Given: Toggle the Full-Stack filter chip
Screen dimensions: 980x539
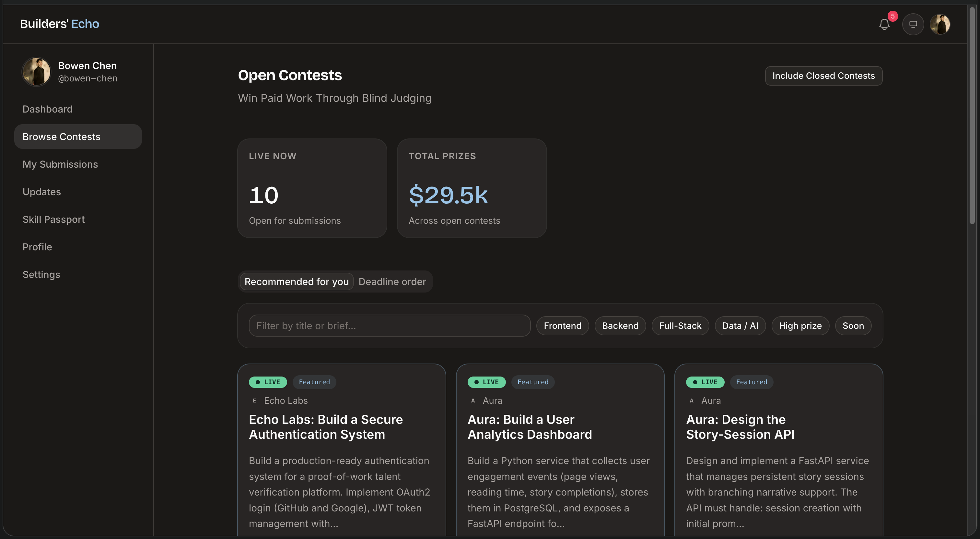Looking at the screenshot, I should [680, 326].
